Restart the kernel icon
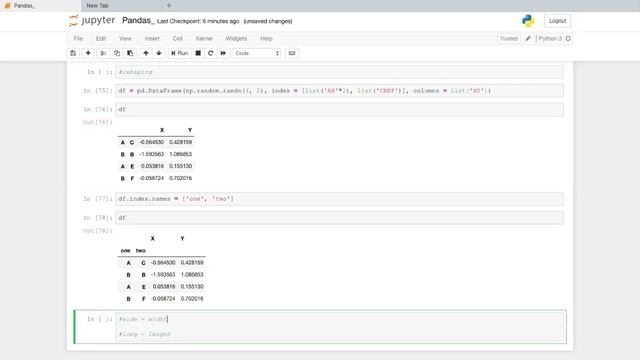The height and width of the screenshot is (360, 640). pyautogui.click(x=211, y=53)
